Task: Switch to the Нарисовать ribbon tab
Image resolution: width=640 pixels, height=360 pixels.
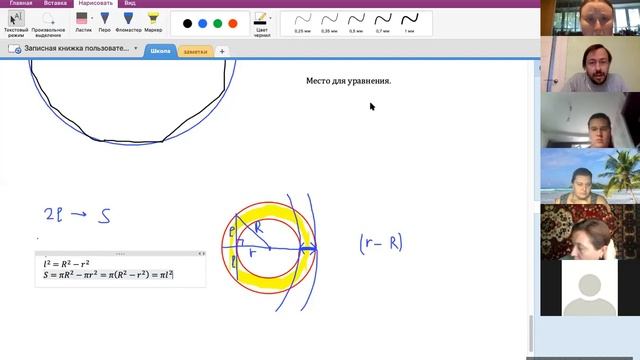Action: pyautogui.click(x=96, y=3)
